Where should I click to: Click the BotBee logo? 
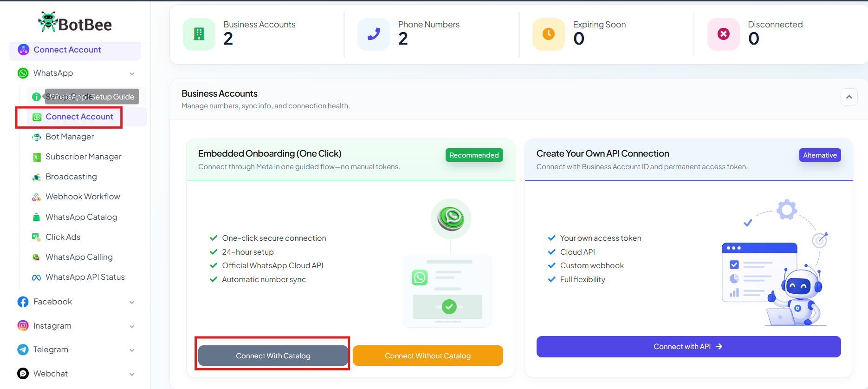[75, 22]
